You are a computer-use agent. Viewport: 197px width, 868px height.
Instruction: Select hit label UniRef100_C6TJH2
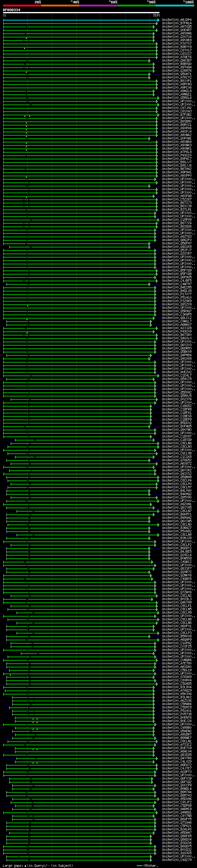click(177, 108)
